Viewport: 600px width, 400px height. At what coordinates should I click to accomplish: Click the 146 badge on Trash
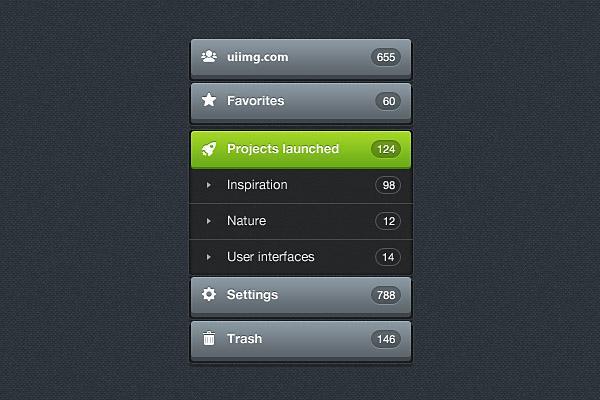(x=386, y=339)
